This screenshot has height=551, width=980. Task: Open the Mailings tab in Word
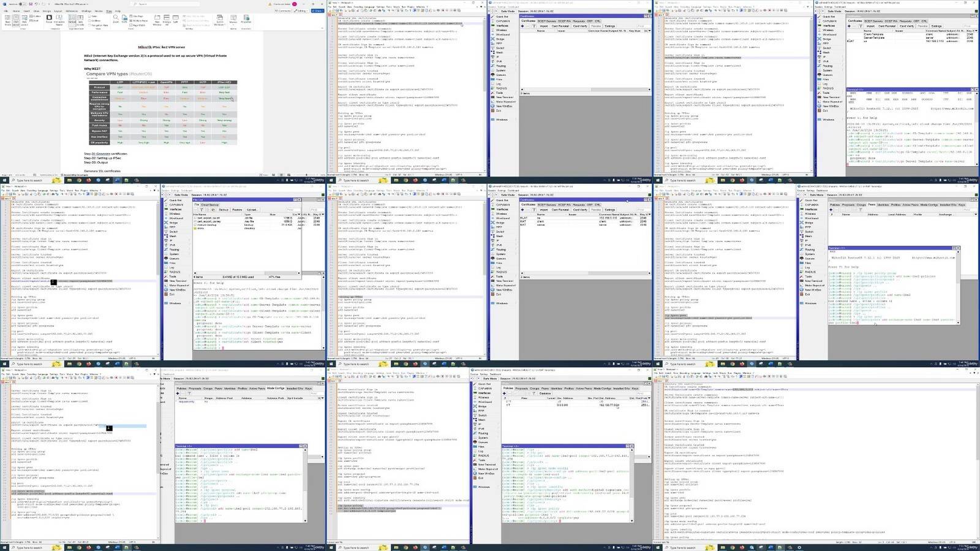coord(86,11)
